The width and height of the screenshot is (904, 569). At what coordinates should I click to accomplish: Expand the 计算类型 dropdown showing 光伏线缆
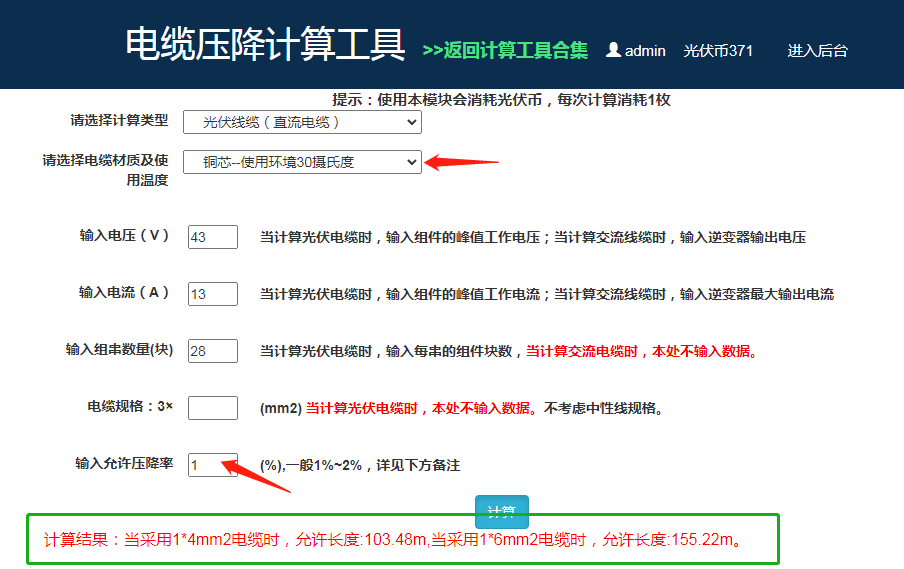click(x=302, y=122)
